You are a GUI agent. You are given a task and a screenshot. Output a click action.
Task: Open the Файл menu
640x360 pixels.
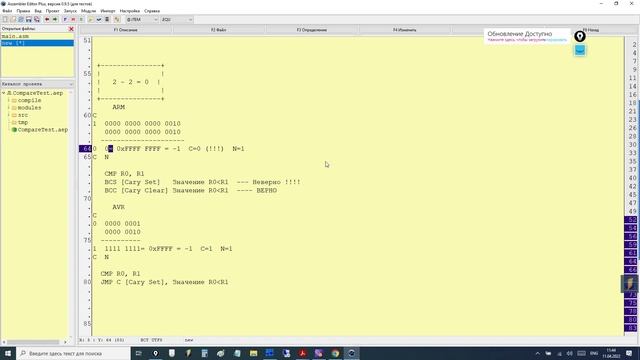pyautogui.click(x=7, y=11)
